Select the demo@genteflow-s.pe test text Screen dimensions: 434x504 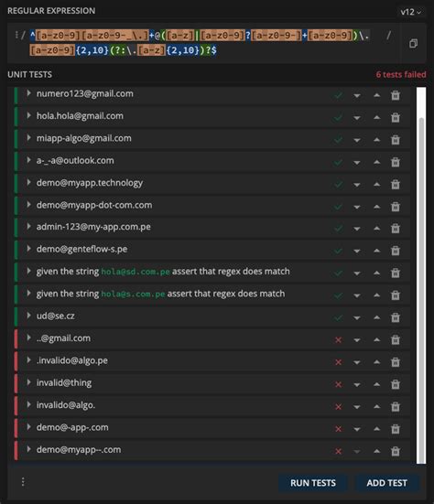81,249
